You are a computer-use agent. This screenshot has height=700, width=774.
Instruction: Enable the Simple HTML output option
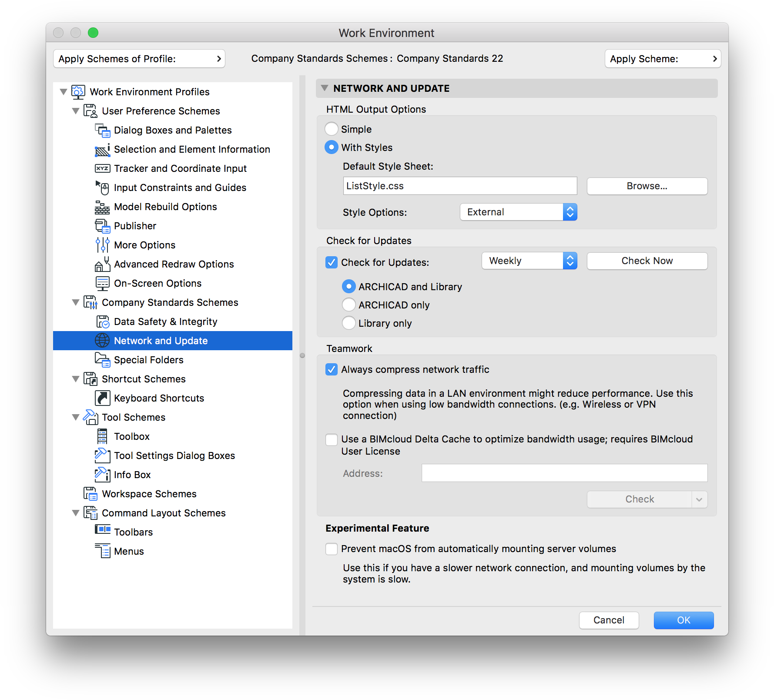(331, 129)
